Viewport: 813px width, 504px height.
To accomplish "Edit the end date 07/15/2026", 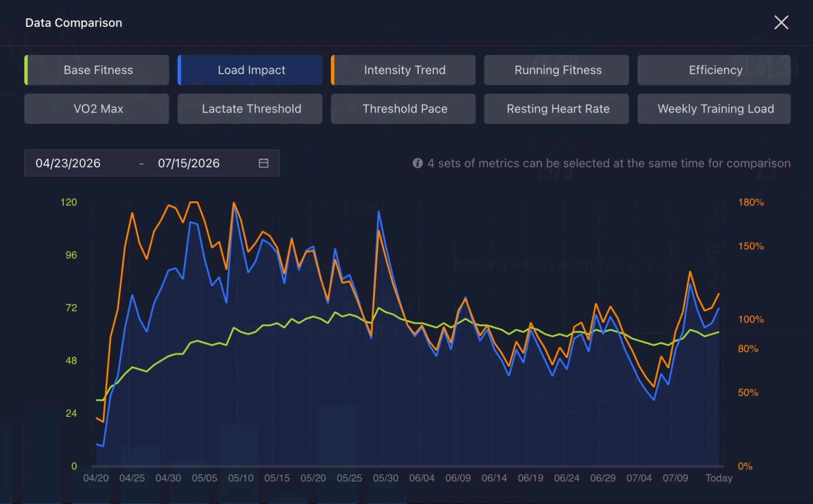I will tap(189, 163).
